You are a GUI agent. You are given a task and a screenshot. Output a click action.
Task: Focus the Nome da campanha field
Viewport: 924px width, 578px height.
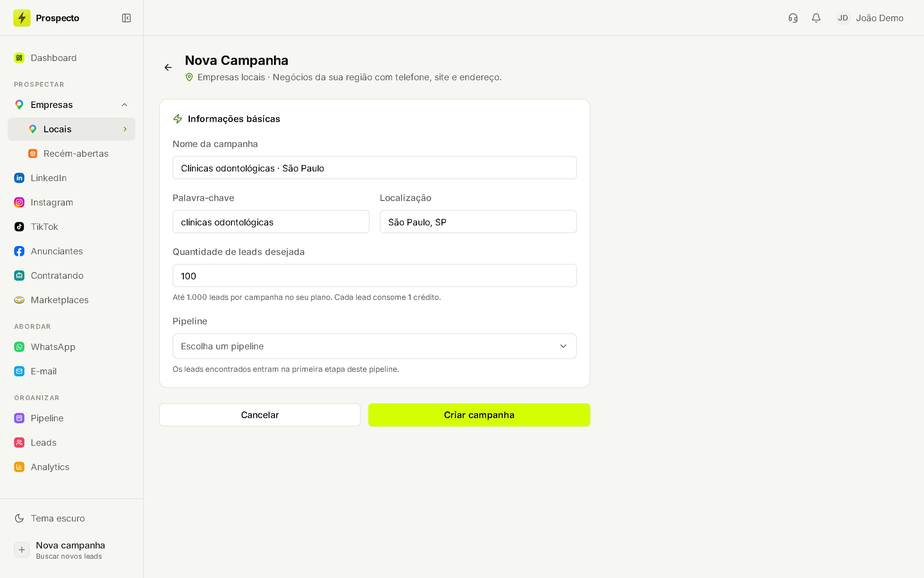[x=374, y=168]
